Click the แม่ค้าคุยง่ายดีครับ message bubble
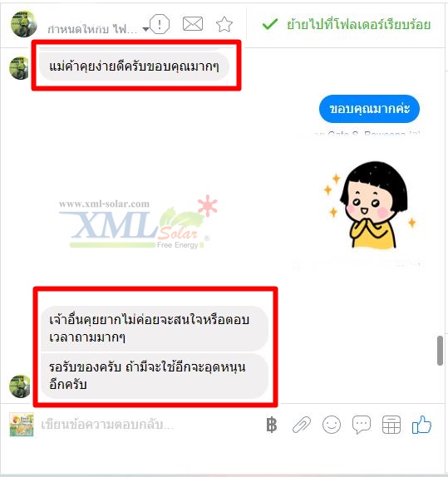Viewport: 448px width, 477px height. [x=134, y=66]
